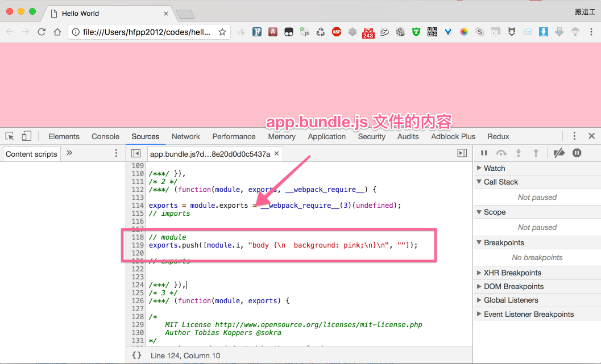Click the address bar URL field
Image resolution: width=601 pixels, height=364 pixels.
point(146,32)
